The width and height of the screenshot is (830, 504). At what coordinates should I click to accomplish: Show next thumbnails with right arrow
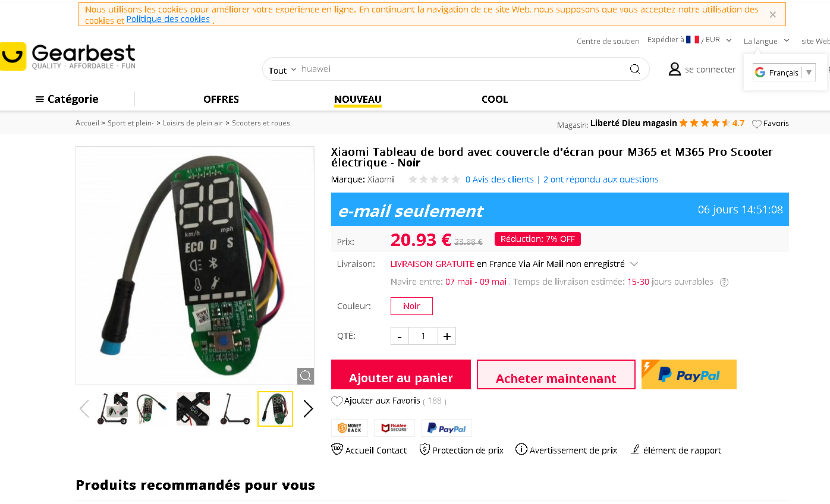308,409
